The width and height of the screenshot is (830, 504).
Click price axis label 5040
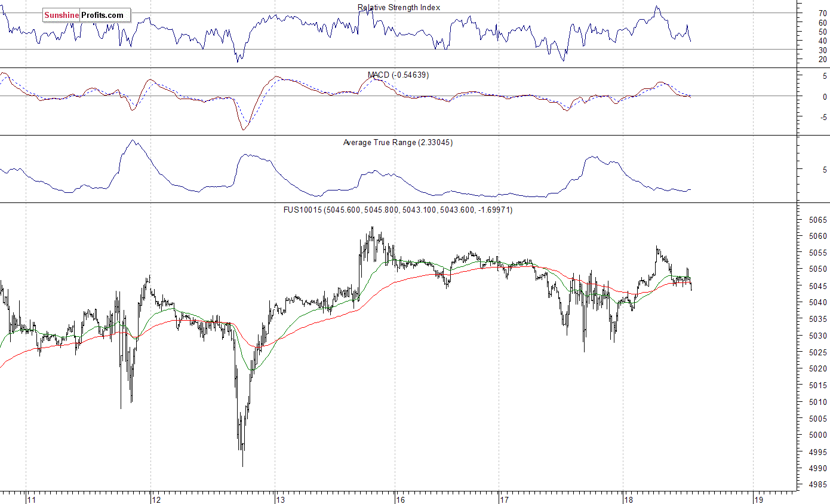[x=818, y=303]
